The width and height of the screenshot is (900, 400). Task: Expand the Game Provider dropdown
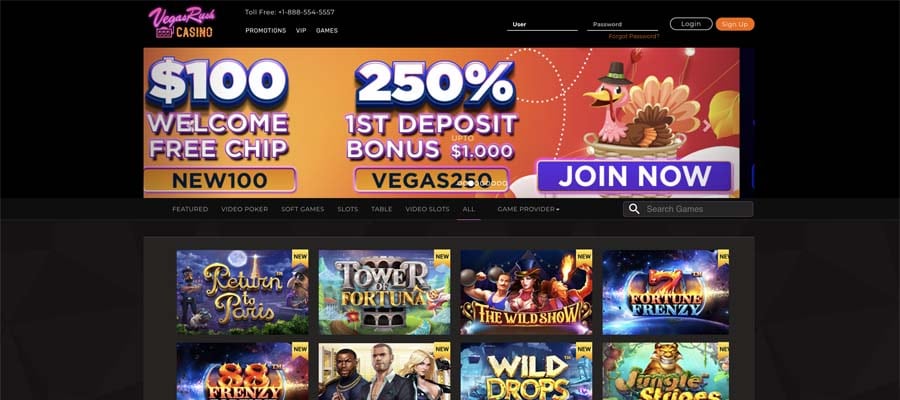click(x=528, y=209)
